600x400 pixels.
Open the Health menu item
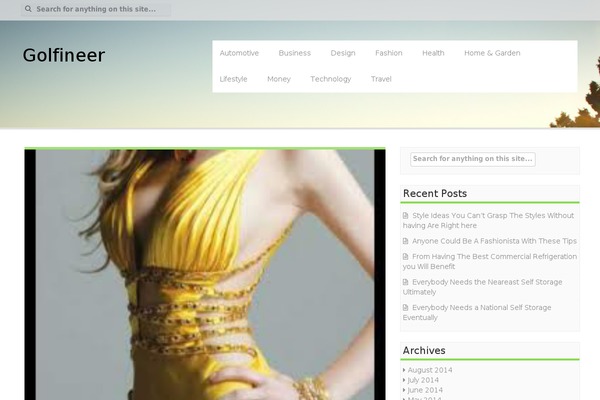pos(433,53)
